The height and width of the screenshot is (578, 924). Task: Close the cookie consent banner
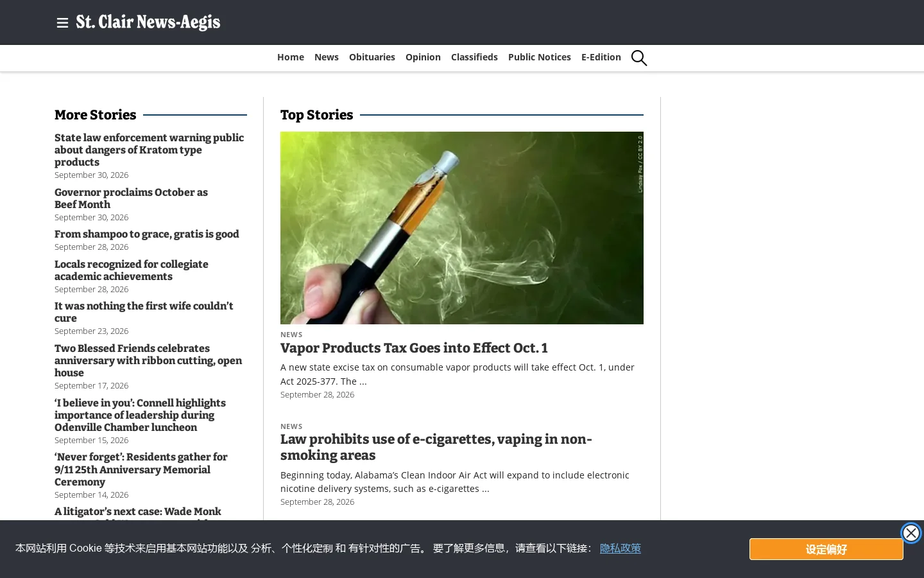pyautogui.click(x=911, y=533)
